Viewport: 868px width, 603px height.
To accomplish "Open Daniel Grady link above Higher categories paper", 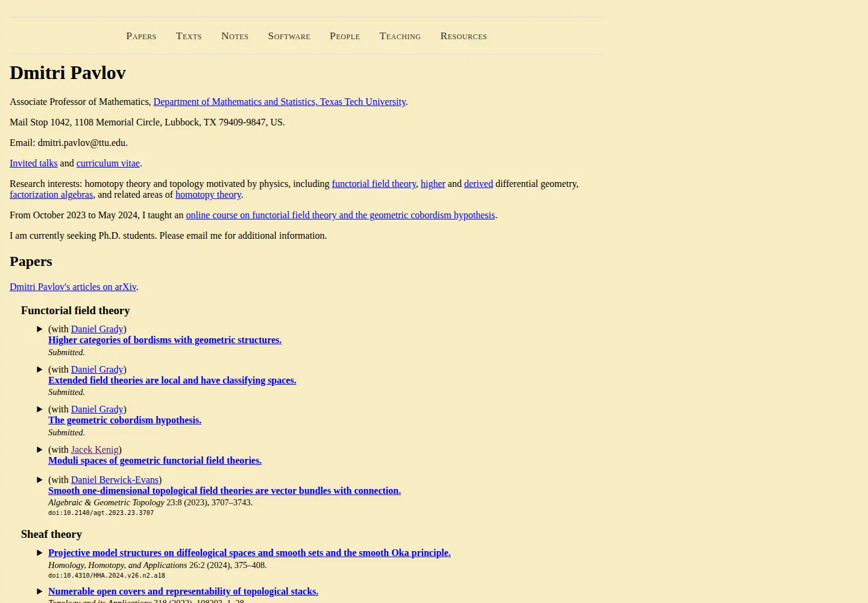I will pos(97,329).
